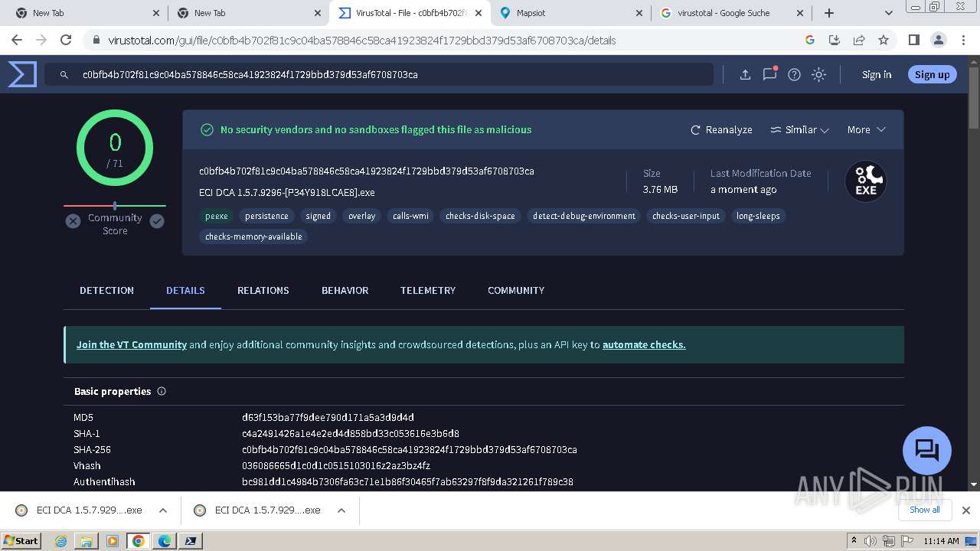Image resolution: width=980 pixels, height=551 pixels.
Task: Click the MD5 hash value
Action: coord(328,417)
